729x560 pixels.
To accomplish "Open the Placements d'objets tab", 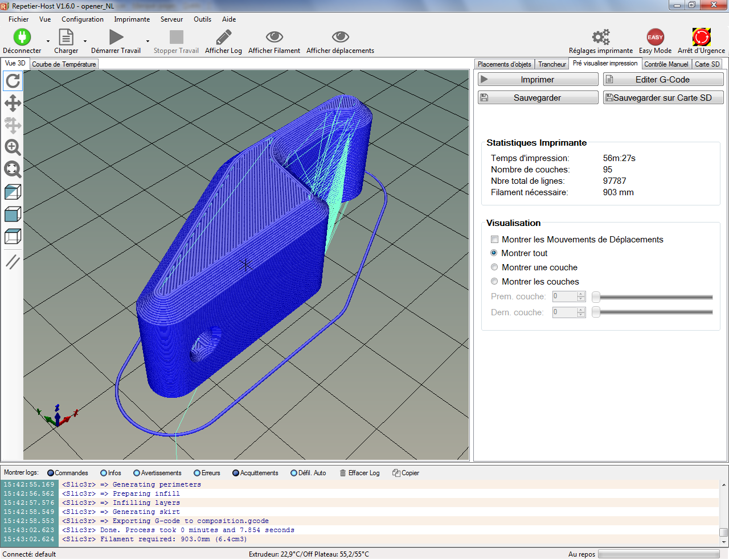I will click(x=505, y=64).
